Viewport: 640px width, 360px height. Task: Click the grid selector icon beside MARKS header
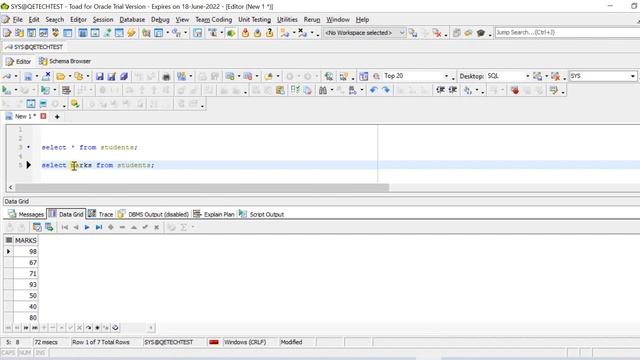coord(9,240)
